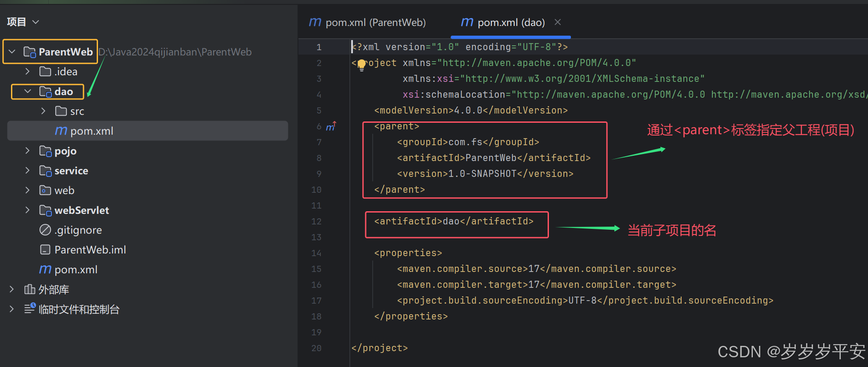Click line number 20 in gutter
The width and height of the screenshot is (868, 367).
click(316, 348)
